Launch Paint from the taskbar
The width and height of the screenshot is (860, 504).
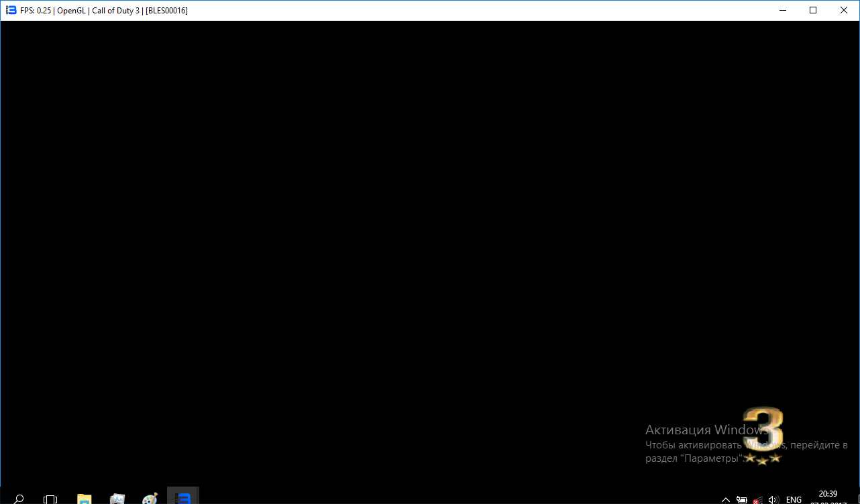point(150,499)
